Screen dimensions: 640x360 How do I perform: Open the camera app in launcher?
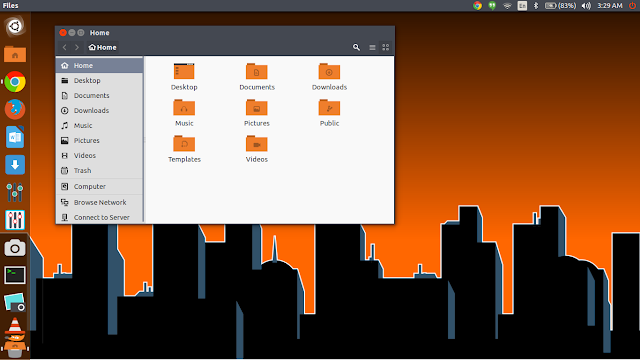pos(15,248)
